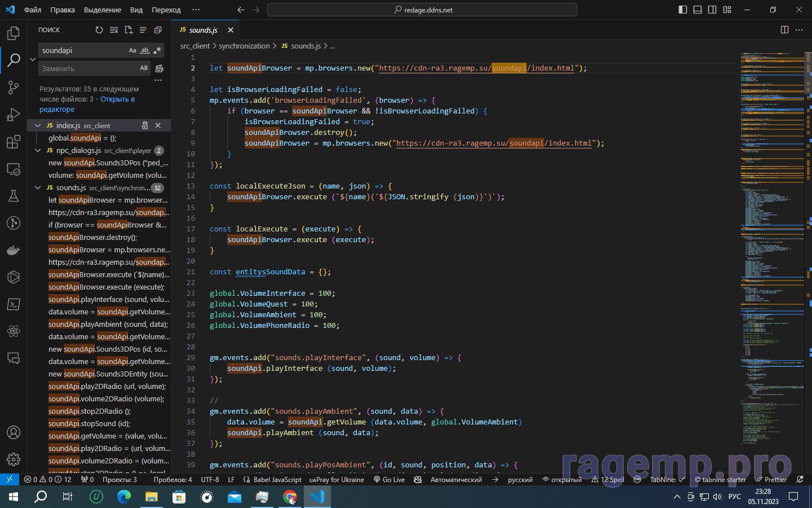Collapse npc_dialogs.js search results group
The width and height of the screenshot is (812, 508).
pyautogui.click(x=38, y=151)
